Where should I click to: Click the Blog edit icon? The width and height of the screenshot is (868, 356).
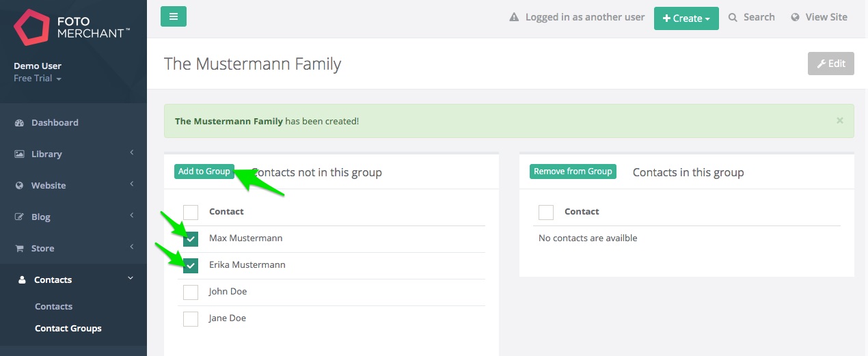click(x=20, y=217)
